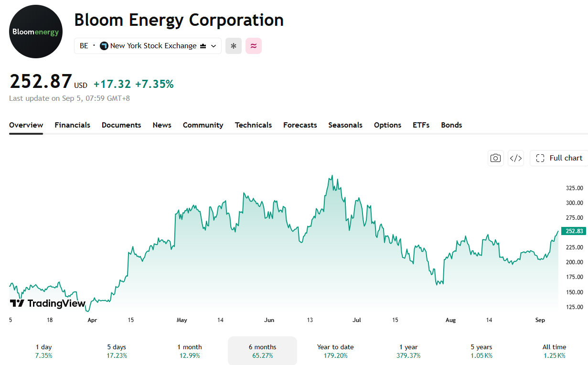
Task: Click the USD currency label
Action: [81, 86]
